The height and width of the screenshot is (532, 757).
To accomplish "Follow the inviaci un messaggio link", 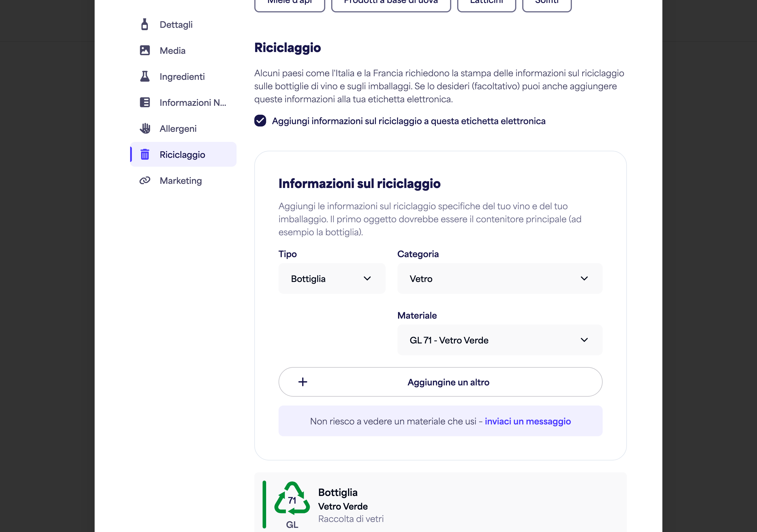I will click(528, 421).
